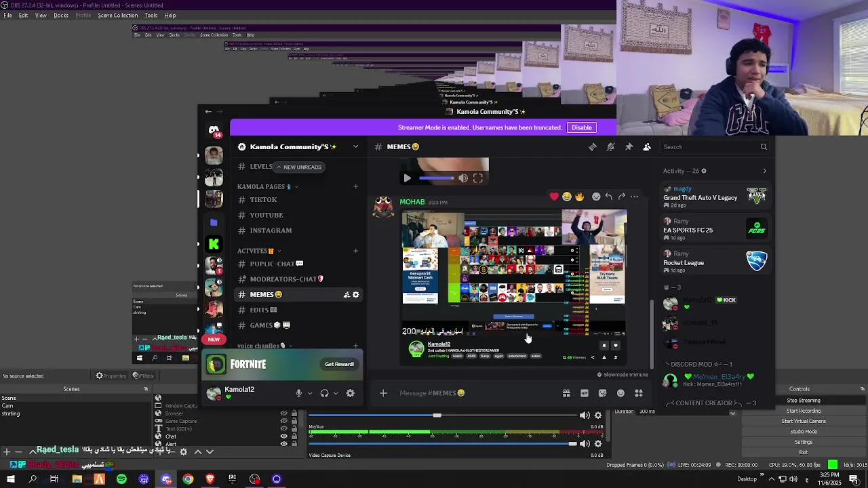Screen dimensions: 868x488
Task: Open microphone input options arrow
Action: [310, 393]
